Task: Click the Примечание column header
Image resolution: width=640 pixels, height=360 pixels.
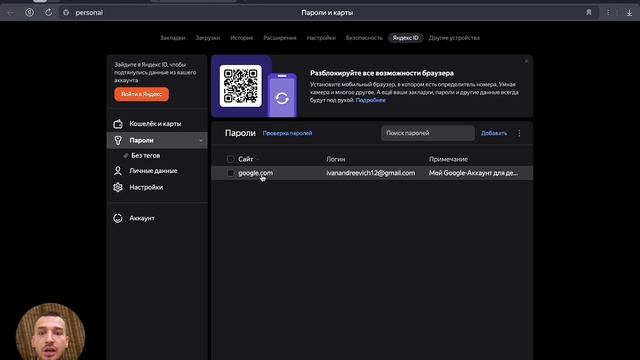Action: click(x=448, y=159)
